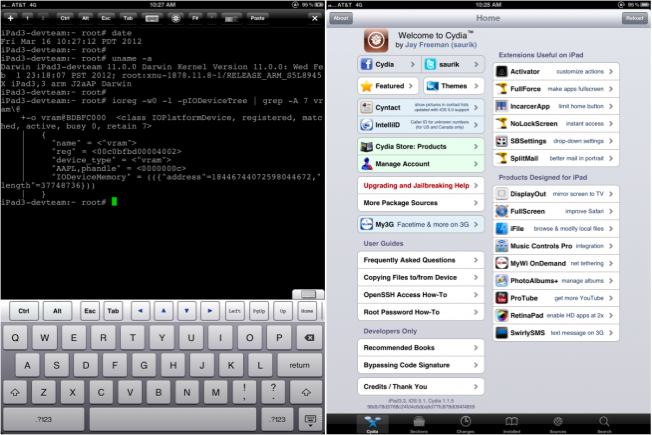
Task: Toggle Ctrl modifier in top terminal toolbar
Action: click(65, 18)
